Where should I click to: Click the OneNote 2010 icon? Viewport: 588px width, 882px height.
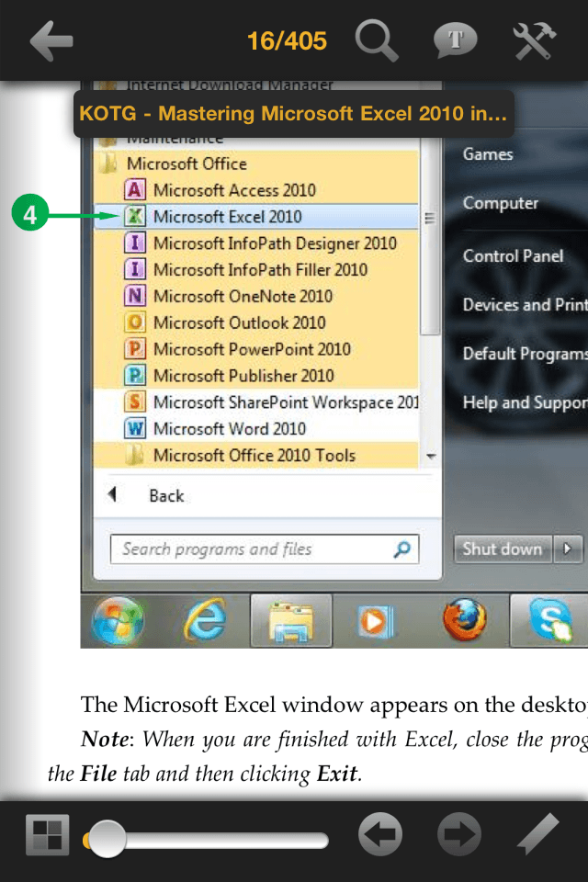[135, 296]
